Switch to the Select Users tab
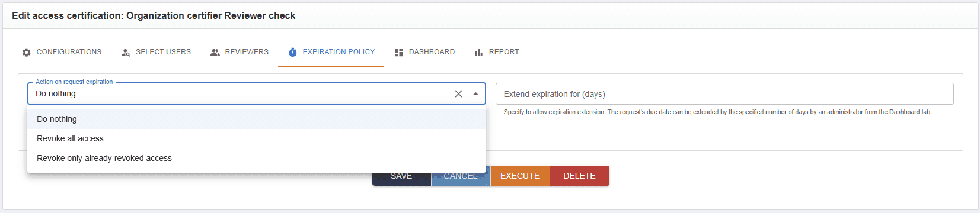The height and width of the screenshot is (213, 980). click(156, 52)
